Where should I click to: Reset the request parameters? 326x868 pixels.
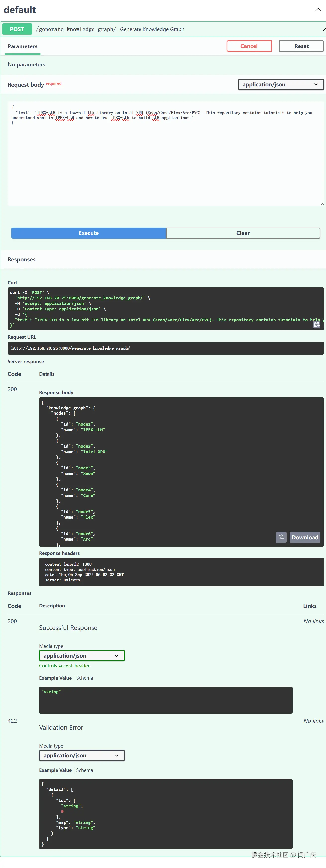(301, 46)
